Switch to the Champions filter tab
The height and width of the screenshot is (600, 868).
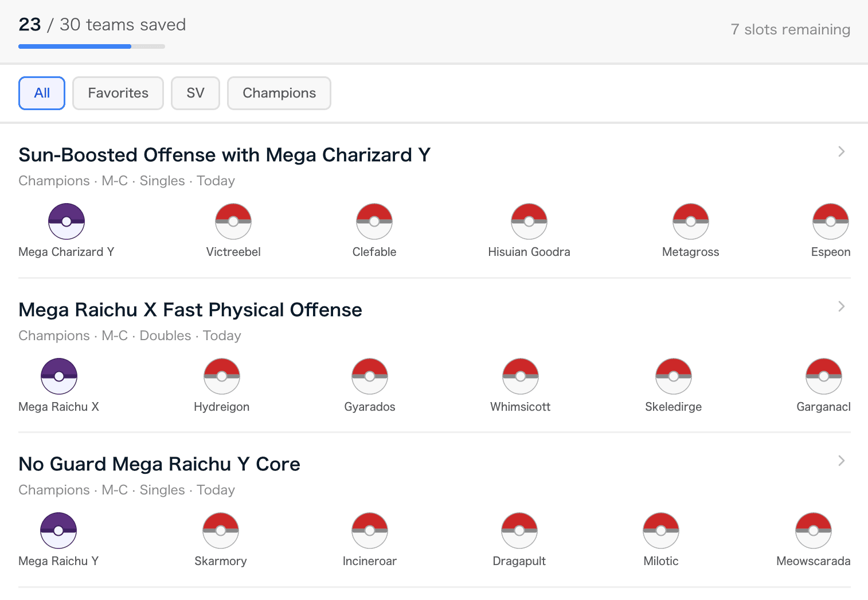click(279, 93)
